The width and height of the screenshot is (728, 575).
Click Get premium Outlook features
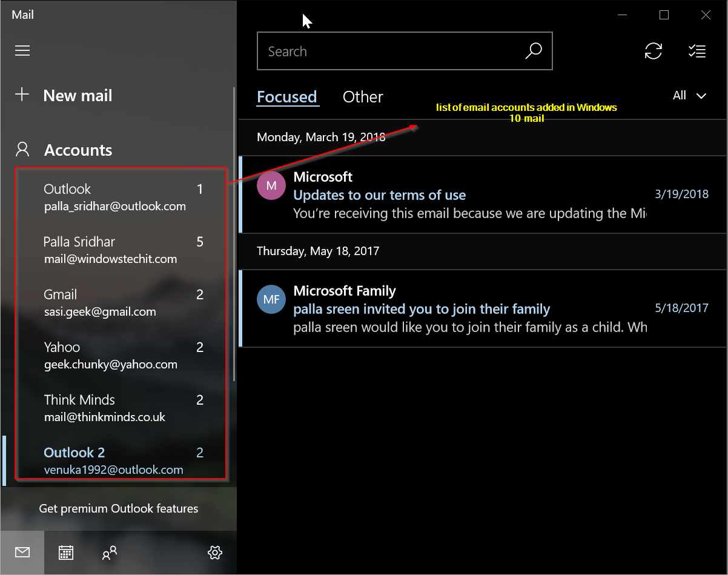click(x=118, y=508)
